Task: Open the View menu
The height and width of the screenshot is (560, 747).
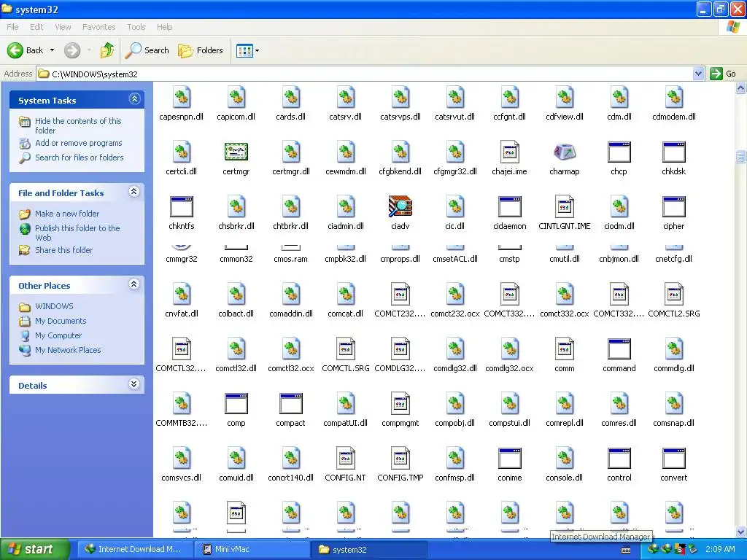Action: [x=63, y=27]
